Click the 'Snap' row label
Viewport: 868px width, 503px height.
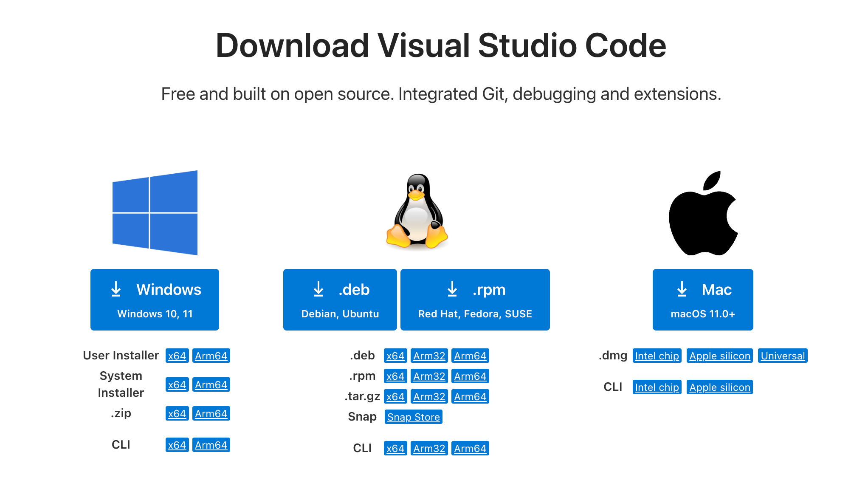[x=362, y=416]
